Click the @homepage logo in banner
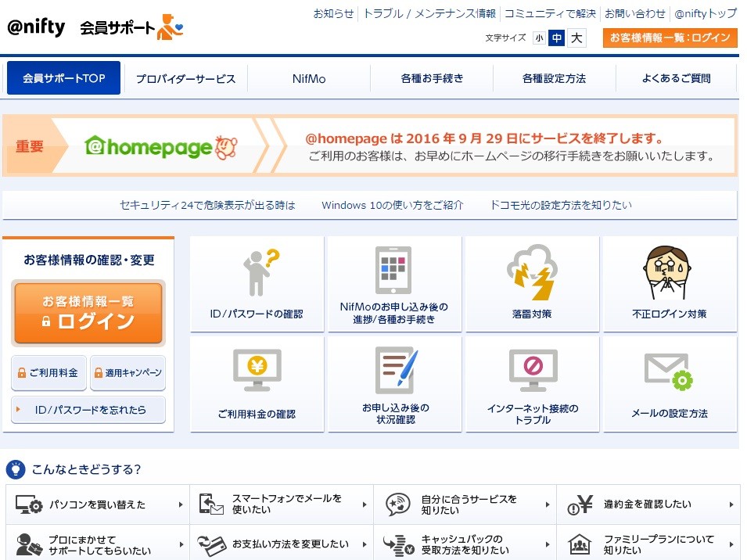Screen dimensions: 747x560 point(160,147)
